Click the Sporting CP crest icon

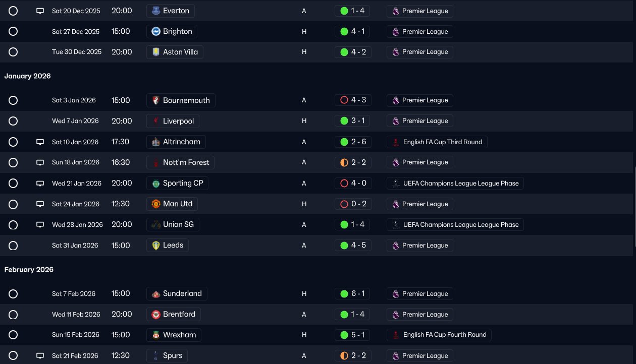[x=156, y=183]
